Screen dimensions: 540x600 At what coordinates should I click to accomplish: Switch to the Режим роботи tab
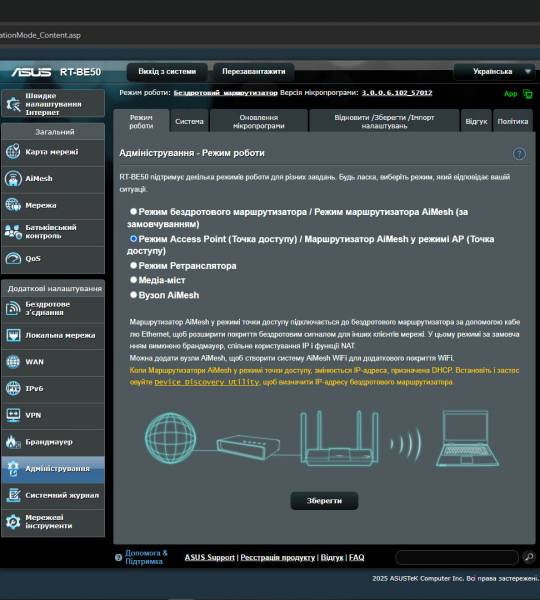141,121
